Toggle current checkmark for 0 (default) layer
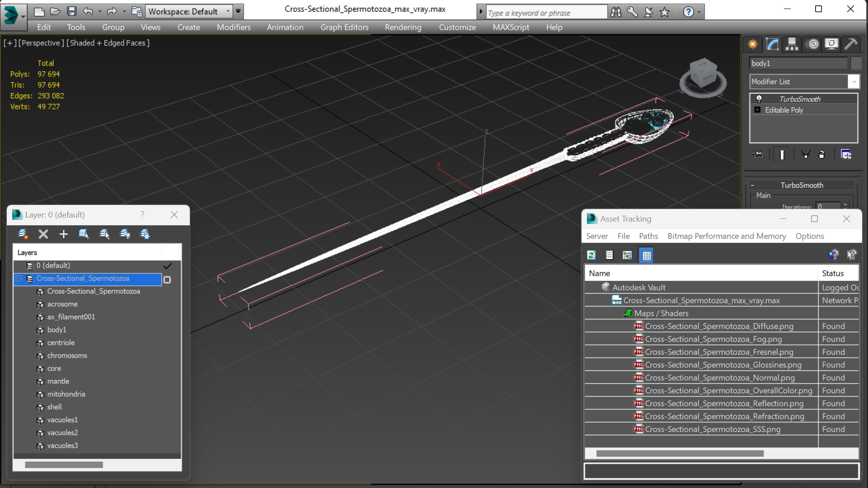The height and width of the screenshot is (488, 868). [x=168, y=266]
